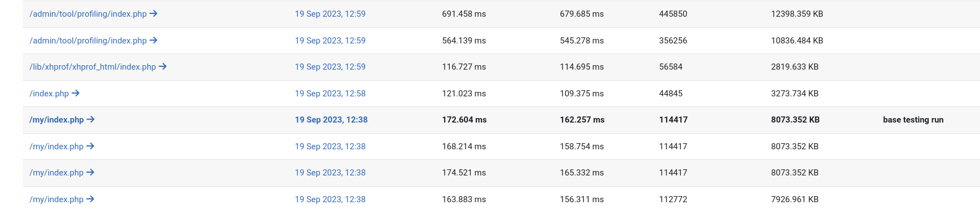Click arrow icon of the 564.139 ms admin profiling run

(153, 41)
